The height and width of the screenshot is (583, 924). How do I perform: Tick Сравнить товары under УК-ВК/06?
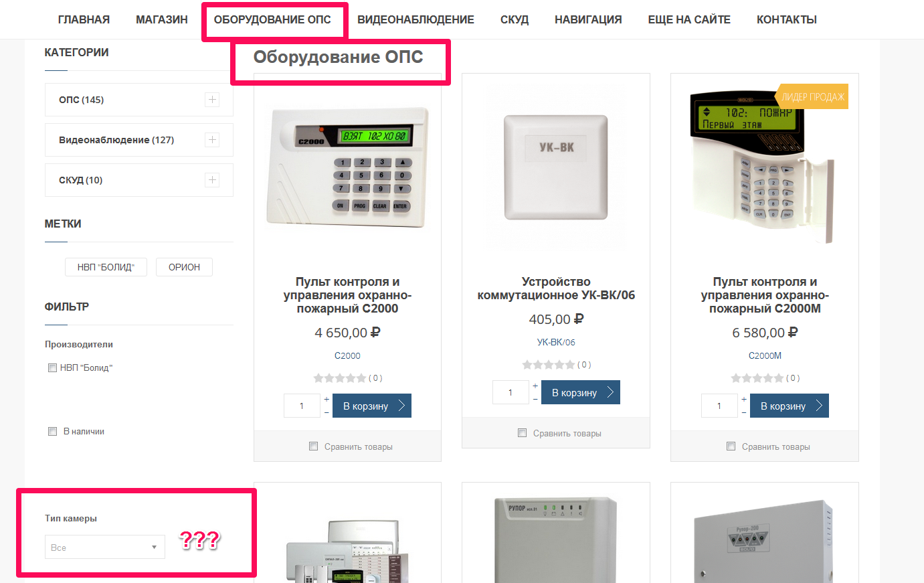tap(522, 432)
